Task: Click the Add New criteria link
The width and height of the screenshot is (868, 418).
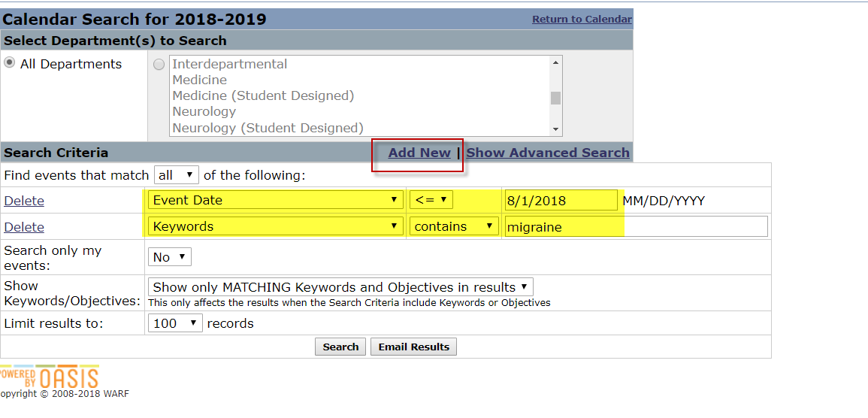Action: point(419,153)
